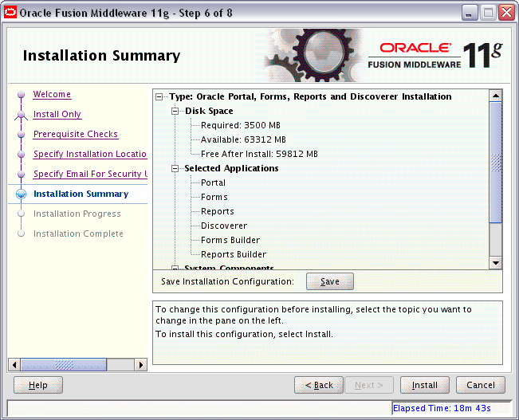Click the Prerequisite Checks step bullet icon
The width and height of the screenshot is (519, 420).
[x=22, y=135]
